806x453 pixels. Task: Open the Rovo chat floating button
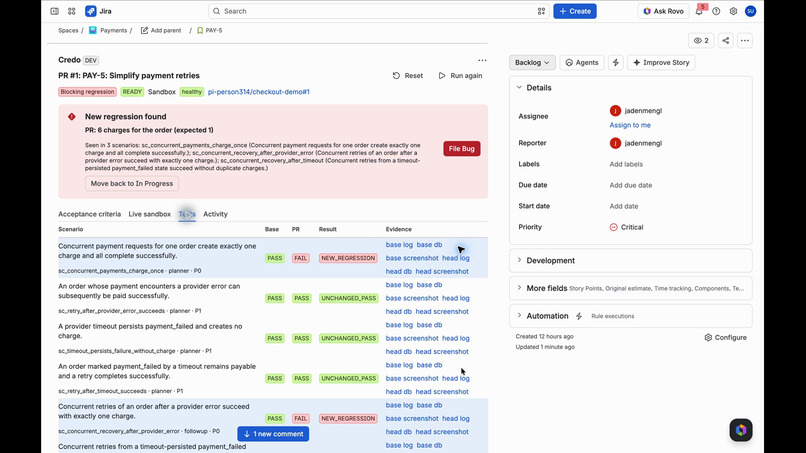(741, 430)
